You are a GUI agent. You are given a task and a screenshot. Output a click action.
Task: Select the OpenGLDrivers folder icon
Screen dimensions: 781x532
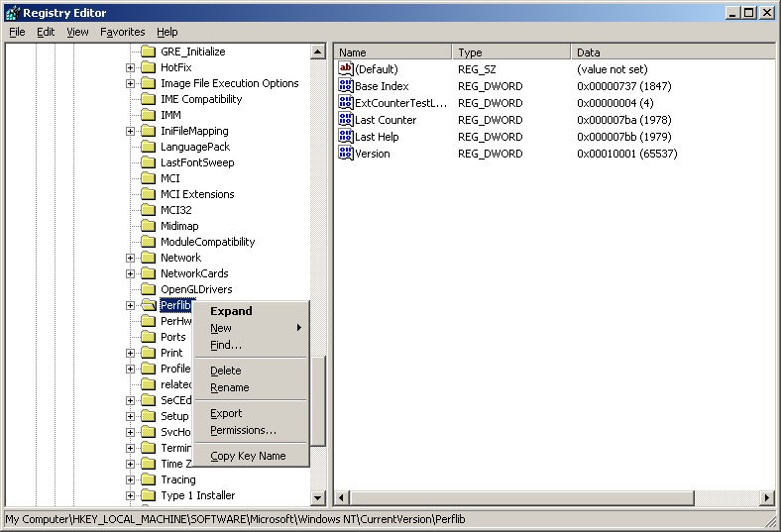[x=149, y=289]
